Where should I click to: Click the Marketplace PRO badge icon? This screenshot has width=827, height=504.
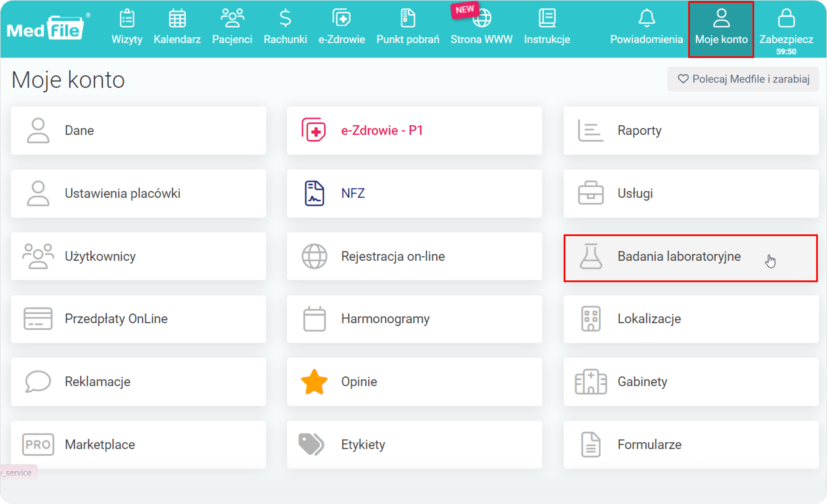click(x=38, y=444)
